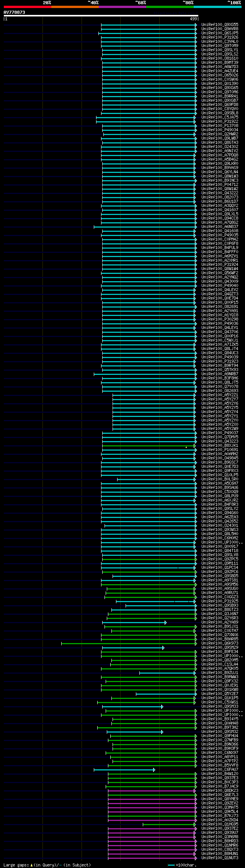Click the short cyan bar for UniRef100_C6FAU7
245x868 pixels.
[x=124, y=770]
